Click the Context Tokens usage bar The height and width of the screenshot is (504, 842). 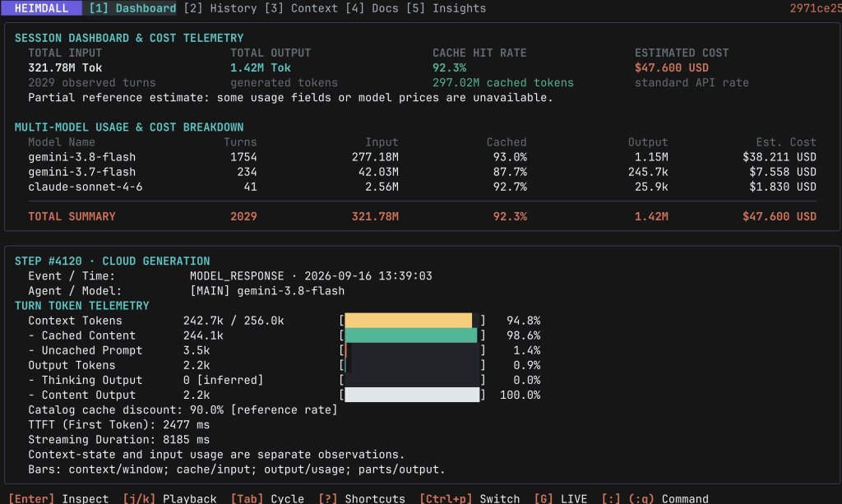[412, 321]
